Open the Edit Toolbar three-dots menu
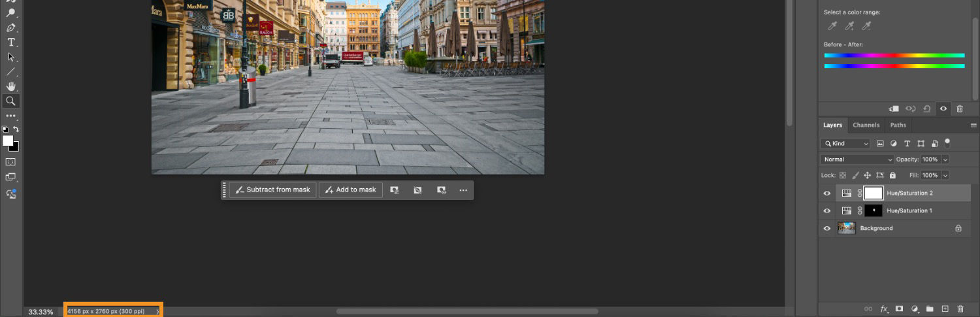 [x=11, y=116]
